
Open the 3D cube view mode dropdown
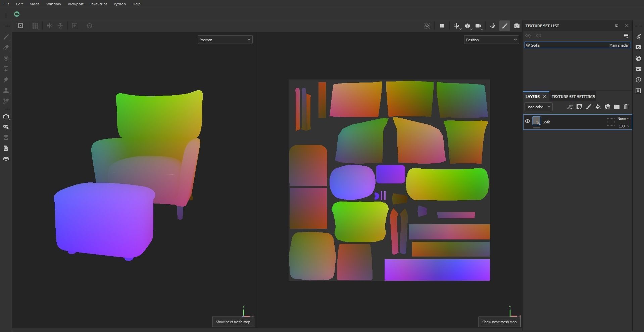[468, 26]
